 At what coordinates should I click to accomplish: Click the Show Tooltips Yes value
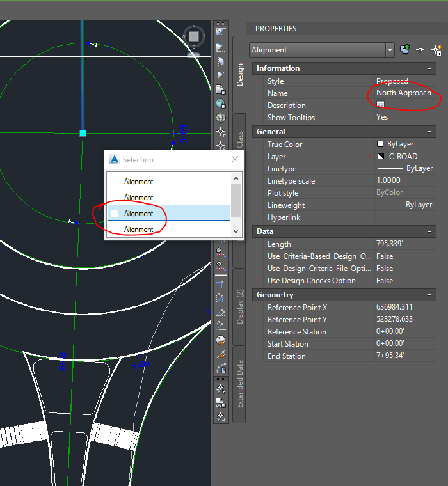point(382,117)
